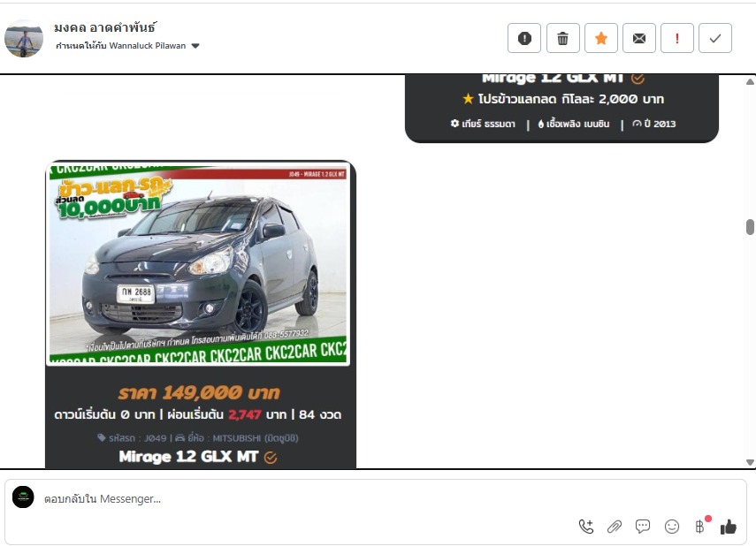756x546 pixels.
Task: Attach a file with the paperclip icon
Action: (x=615, y=527)
